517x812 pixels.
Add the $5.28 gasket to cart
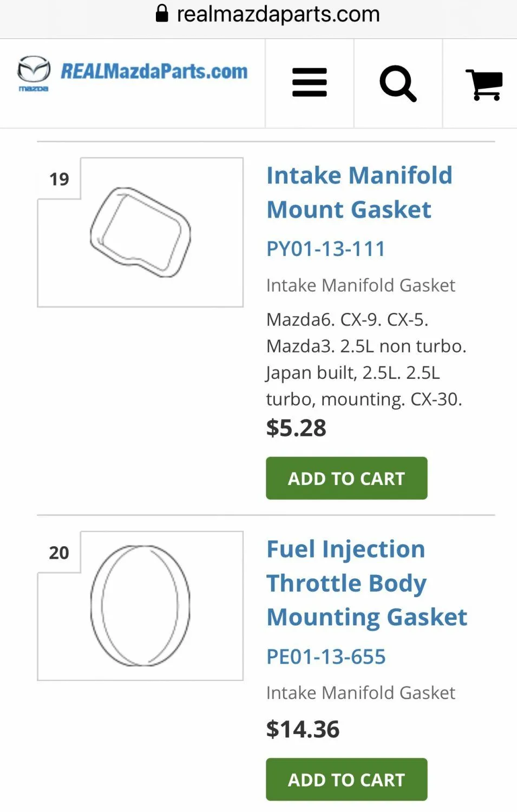(x=346, y=478)
